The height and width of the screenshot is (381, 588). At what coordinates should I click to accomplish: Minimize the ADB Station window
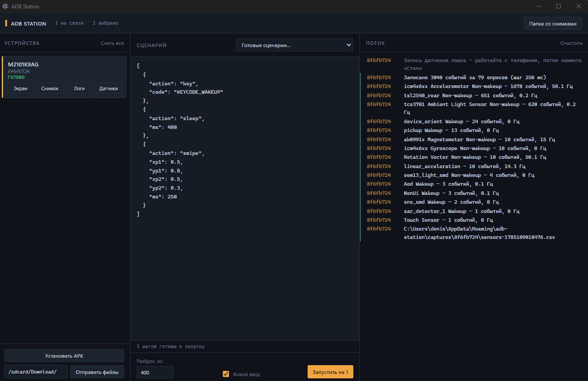tap(539, 6)
